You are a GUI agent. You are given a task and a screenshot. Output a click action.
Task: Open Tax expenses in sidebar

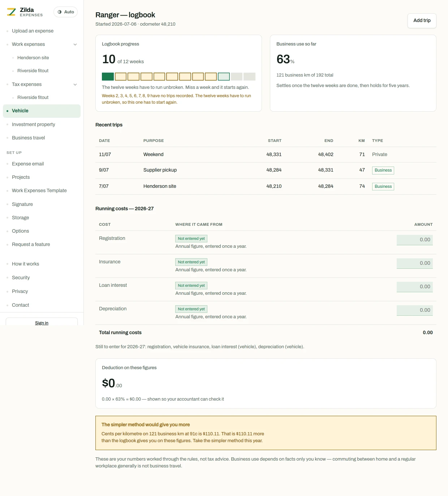[x=27, y=85]
